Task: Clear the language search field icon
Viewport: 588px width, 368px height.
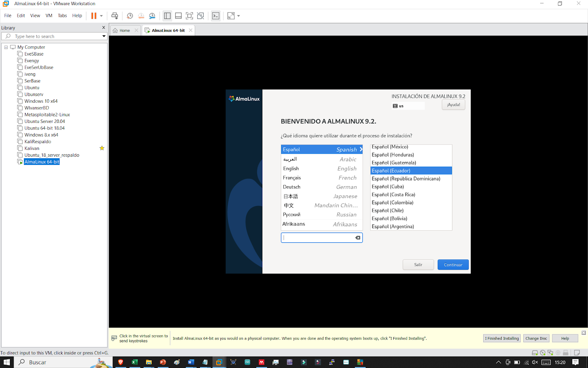Action: coord(358,238)
